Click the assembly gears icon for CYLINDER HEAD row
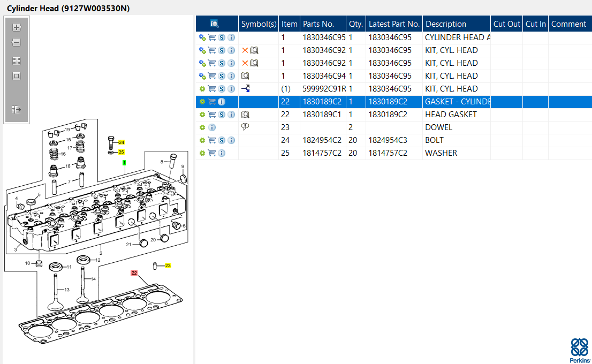Screen dimensions: 592x364 click(x=202, y=37)
